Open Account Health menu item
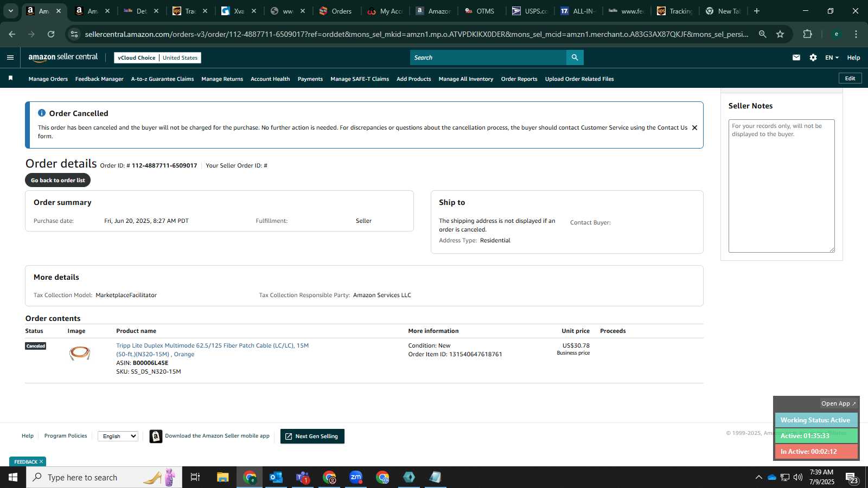The width and height of the screenshot is (868, 488). 270,79
